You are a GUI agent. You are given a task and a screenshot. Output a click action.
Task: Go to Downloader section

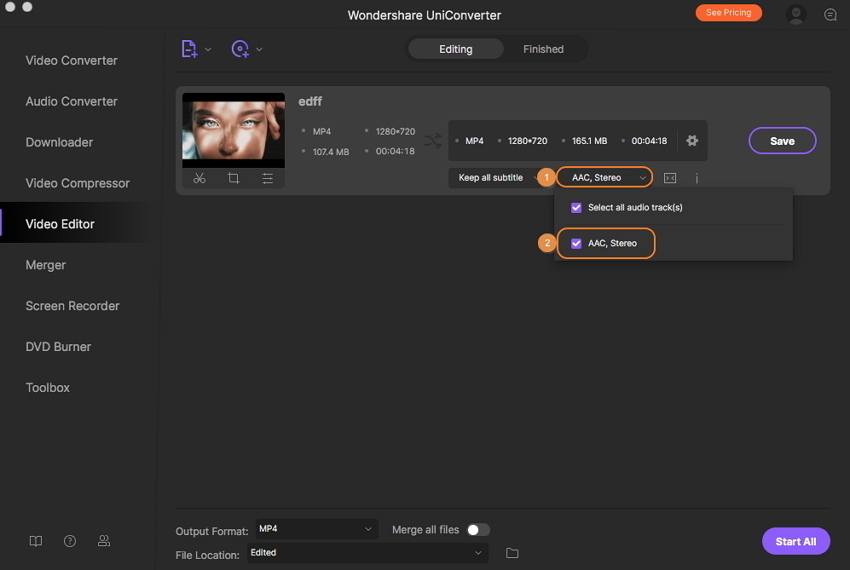pos(59,142)
